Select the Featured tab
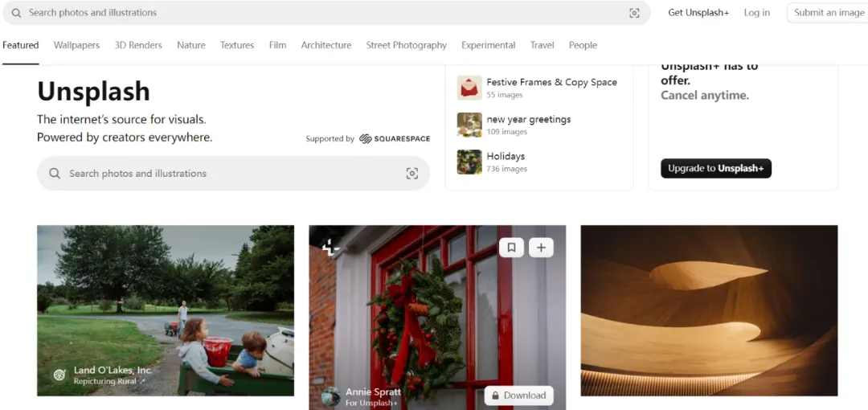 click(20, 46)
